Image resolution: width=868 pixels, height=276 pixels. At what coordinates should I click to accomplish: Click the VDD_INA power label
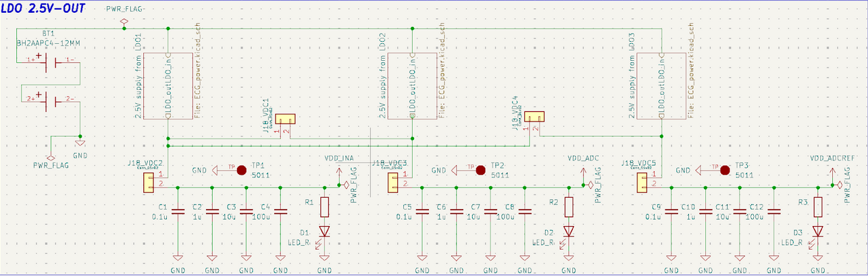coord(339,158)
